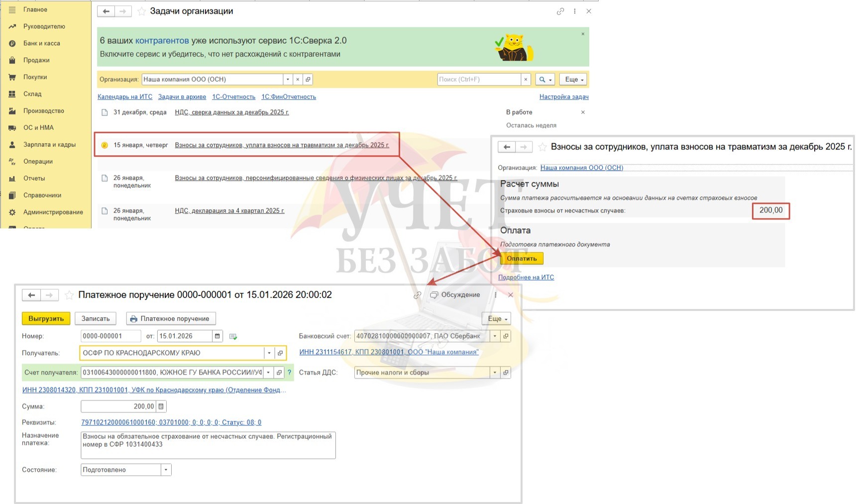Open calculator icon in Сумма field
This screenshot has height=504, width=857.
click(161, 406)
